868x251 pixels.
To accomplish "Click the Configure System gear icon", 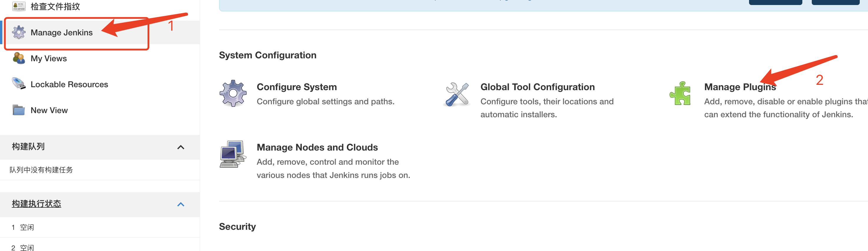I will [x=233, y=93].
